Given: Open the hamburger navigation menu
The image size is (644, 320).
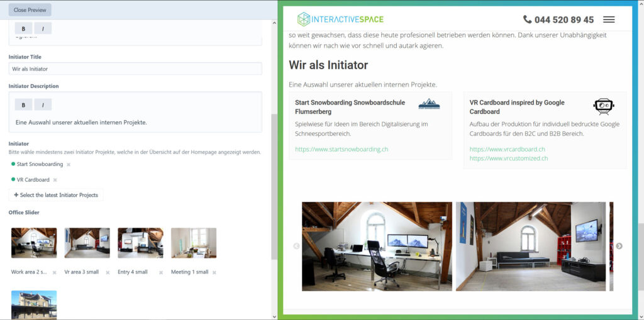Looking at the screenshot, I should pos(609,19).
